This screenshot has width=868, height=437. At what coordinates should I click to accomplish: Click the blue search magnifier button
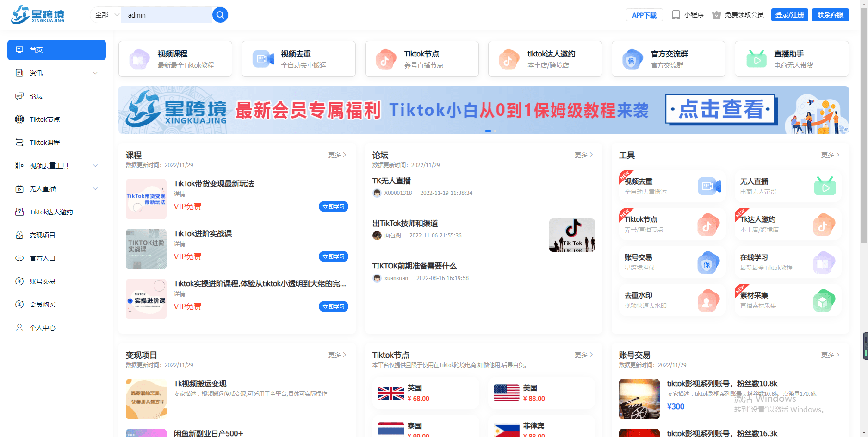click(220, 15)
